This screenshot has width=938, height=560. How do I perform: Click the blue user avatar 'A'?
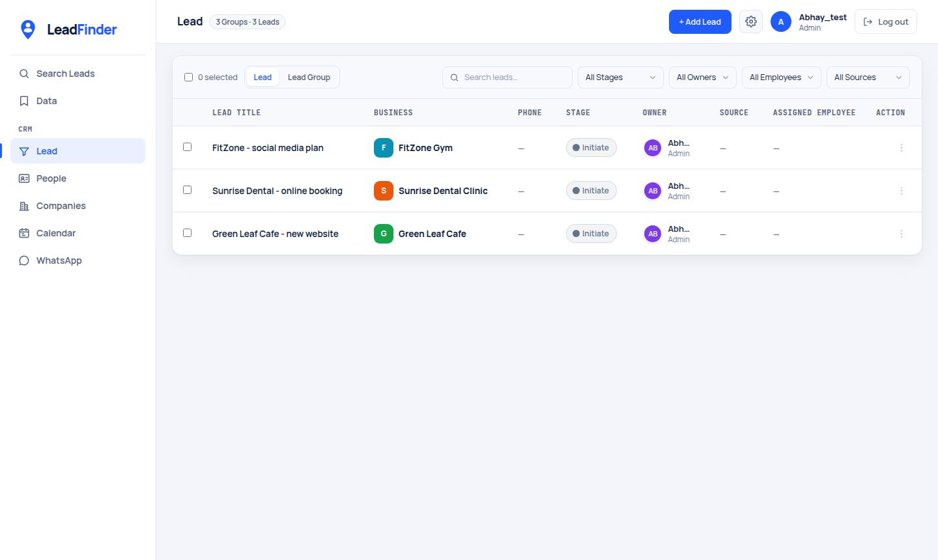pos(781,21)
